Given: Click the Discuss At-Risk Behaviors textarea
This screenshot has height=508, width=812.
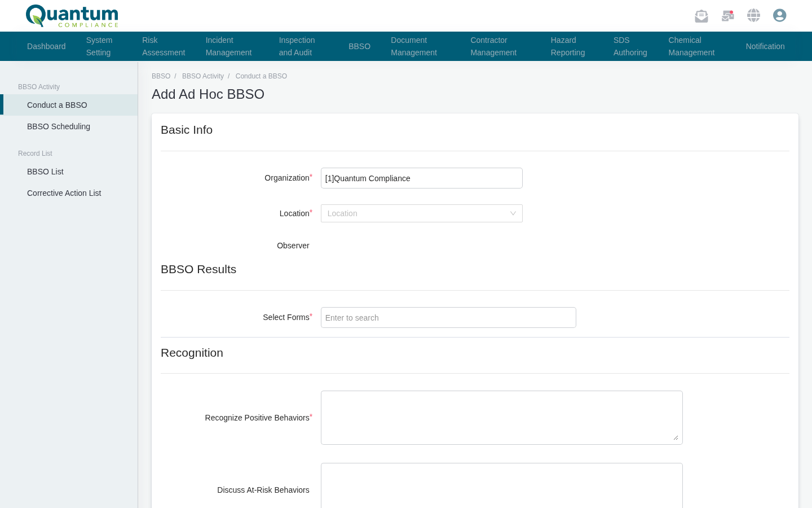Looking at the screenshot, I should (502, 485).
